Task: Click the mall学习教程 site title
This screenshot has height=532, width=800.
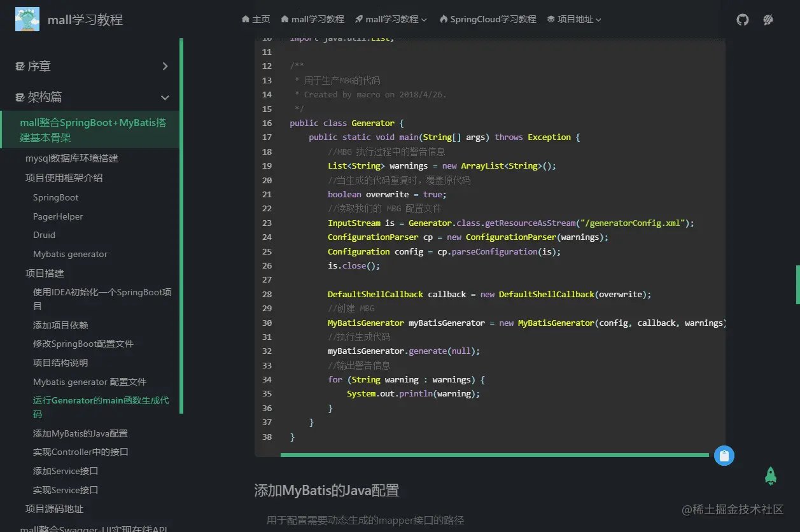Action: (x=85, y=20)
